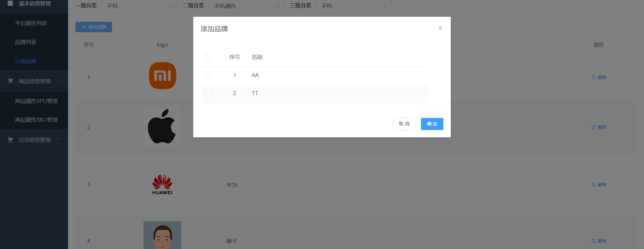Close the 添加品牌 dialog with X icon
644x249 pixels.
440,28
